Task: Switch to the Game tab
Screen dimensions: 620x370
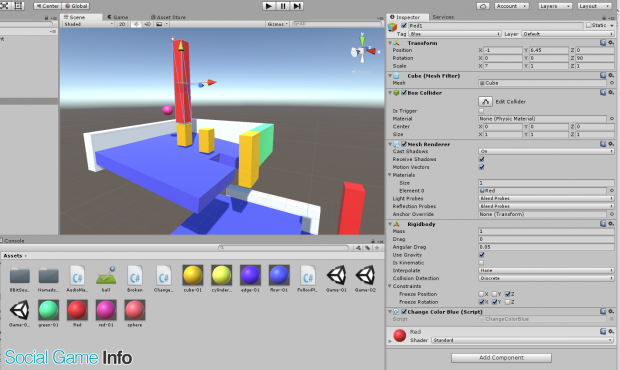Action: [x=118, y=17]
